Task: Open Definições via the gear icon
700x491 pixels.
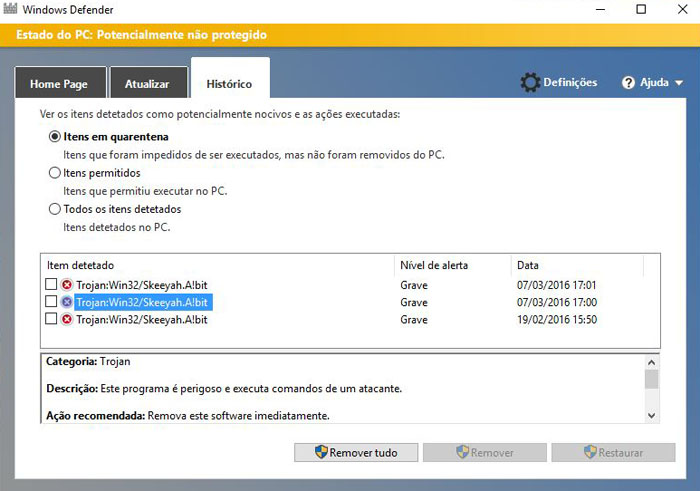Action: [x=530, y=83]
